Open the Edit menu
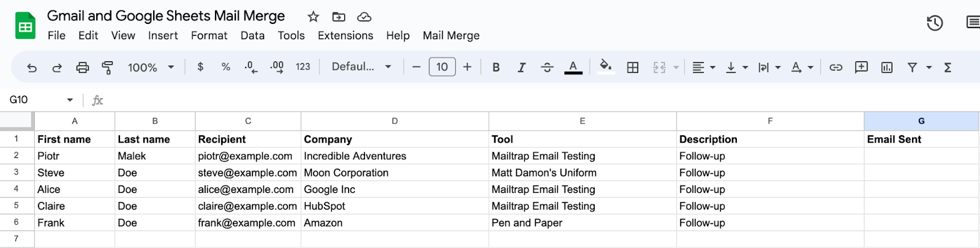 [x=88, y=36]
